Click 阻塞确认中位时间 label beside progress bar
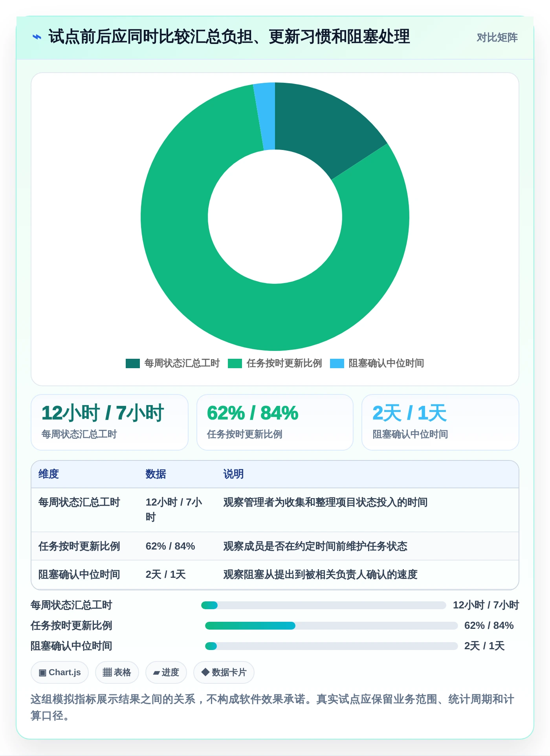Screen dimensions: 550x756 point(71,646)
